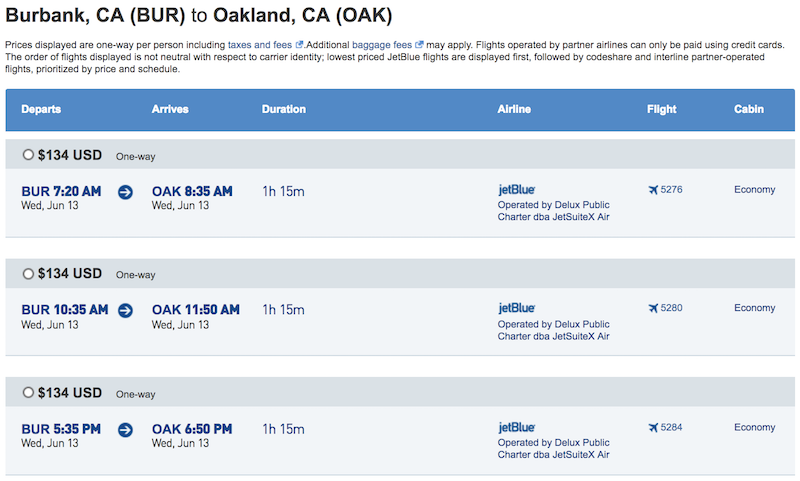
Task: Click the arrow icon next to BUR 7:20 AM
Action: (126, 192)
